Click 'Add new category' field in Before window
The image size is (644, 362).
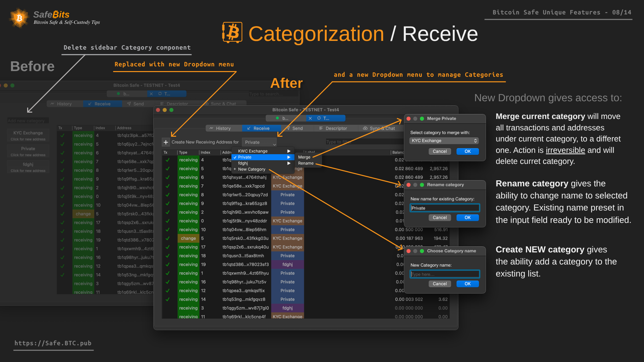coord(28,121)
